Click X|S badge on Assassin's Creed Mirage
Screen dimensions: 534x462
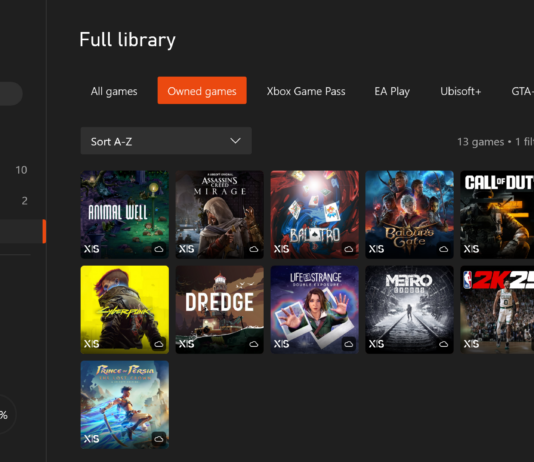point(187,249)
